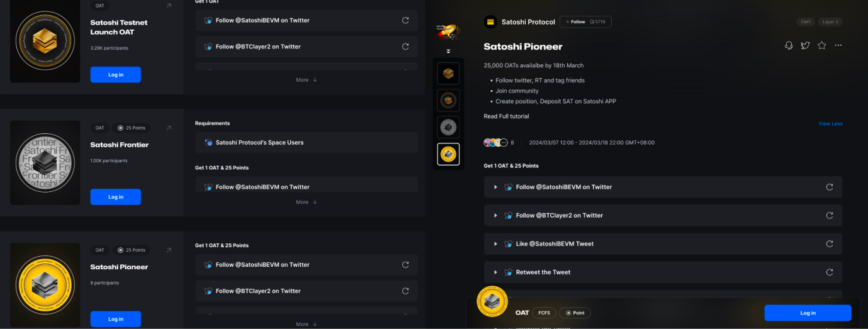Share Satoshi Pioneer via the Twitter bird icon
The height and width of the screenshot is (329, 868).
pos(805,45)
